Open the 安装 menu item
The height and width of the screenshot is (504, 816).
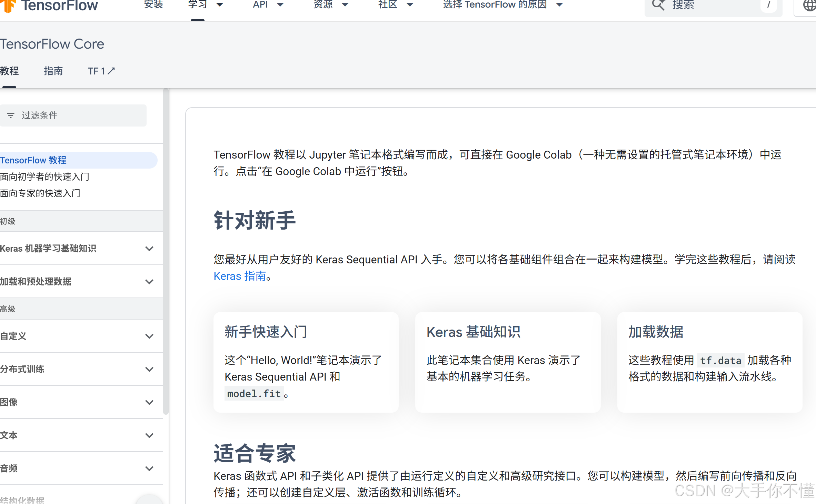point(153,5)
